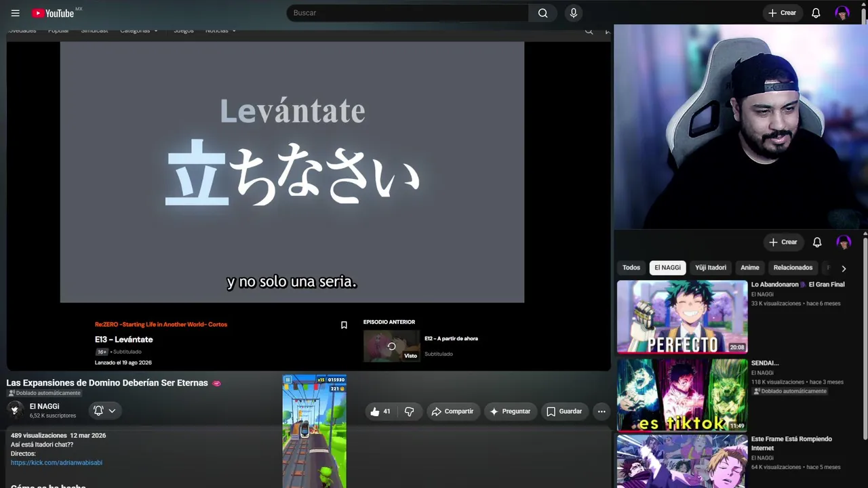Open notifications bell beside the search bar header
Viewport: 868px width, 488px height.
click(816, 13)
